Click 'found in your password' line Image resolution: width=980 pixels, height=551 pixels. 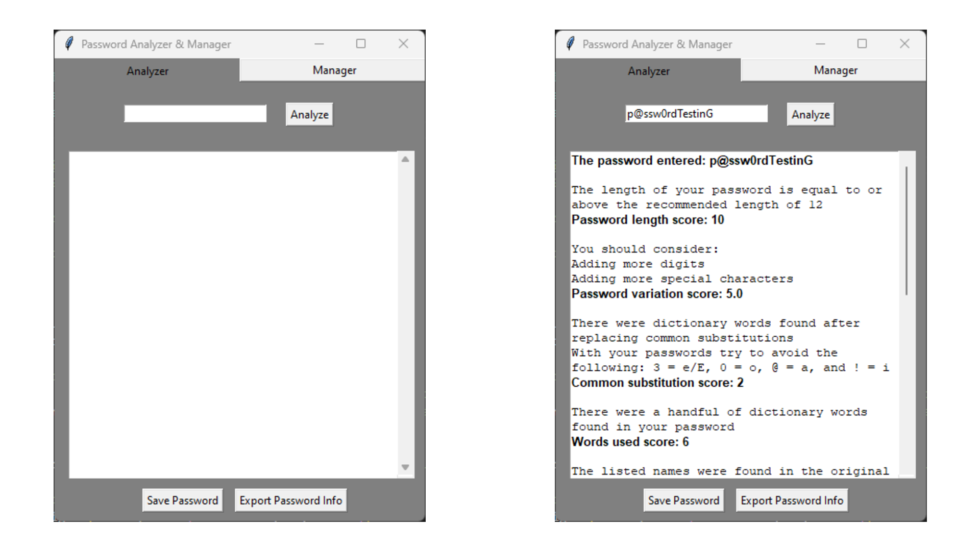[x=653, y=427]
